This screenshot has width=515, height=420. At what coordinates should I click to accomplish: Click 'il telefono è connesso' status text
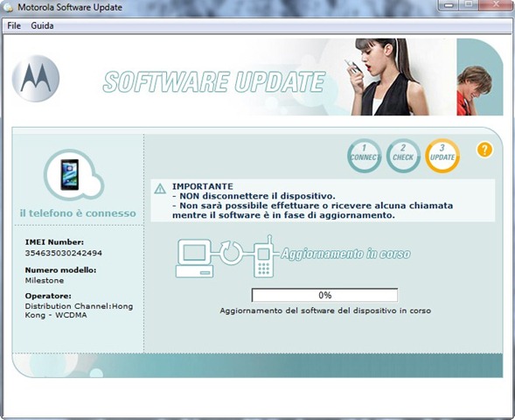78,213
